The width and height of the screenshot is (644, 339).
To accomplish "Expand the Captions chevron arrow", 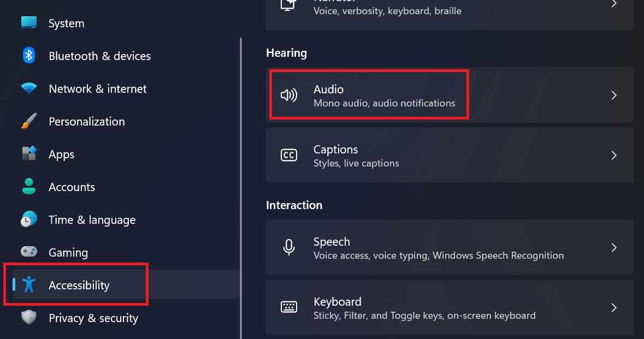I will tap(613, 155).
